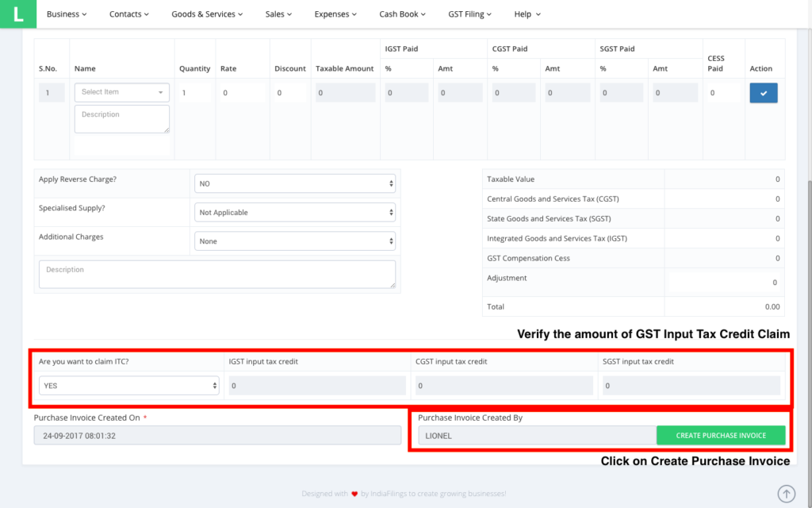This screenshot has width=812, height=508.
Task: Change the claim ITC selection from YES
Action: (x=128, y=385)
